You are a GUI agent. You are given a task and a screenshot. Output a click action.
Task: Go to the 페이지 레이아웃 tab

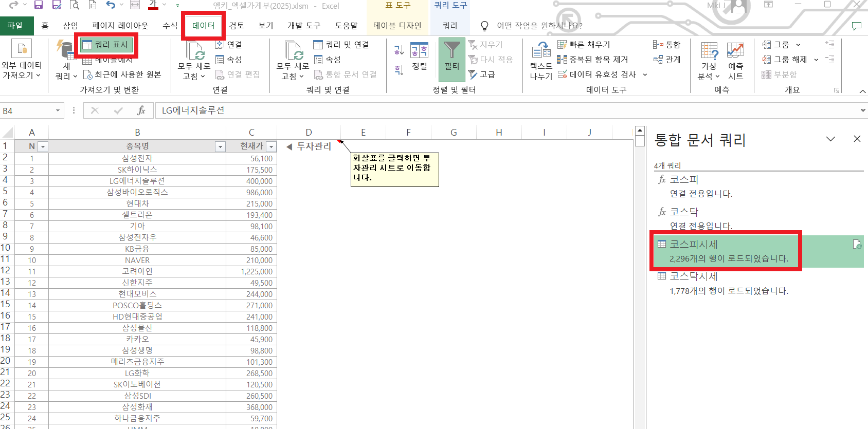click(x=120, y=26)
